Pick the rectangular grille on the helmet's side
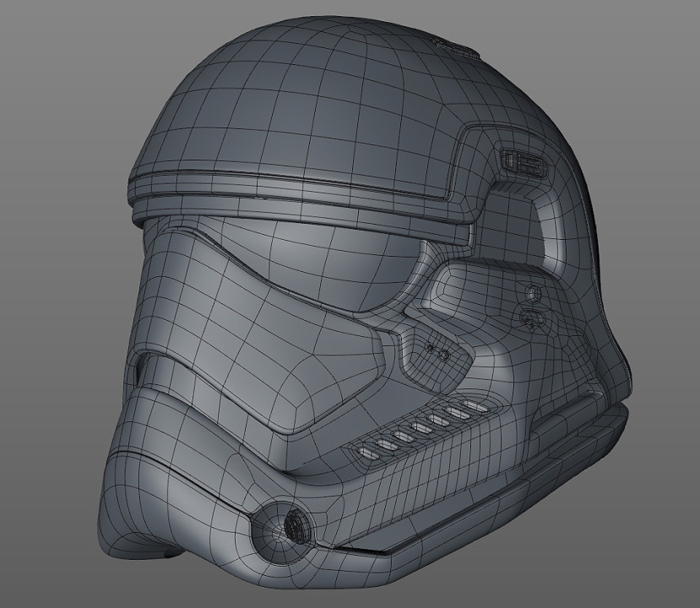Image resolution: width=700 pixels, height=608 pixels. coord(523,163)
